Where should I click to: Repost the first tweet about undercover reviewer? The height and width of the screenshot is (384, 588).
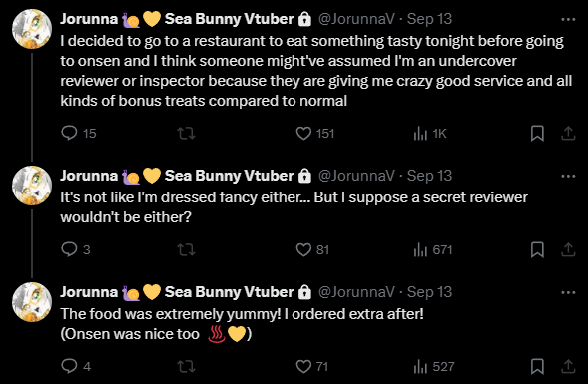click(x=186, y=133)
